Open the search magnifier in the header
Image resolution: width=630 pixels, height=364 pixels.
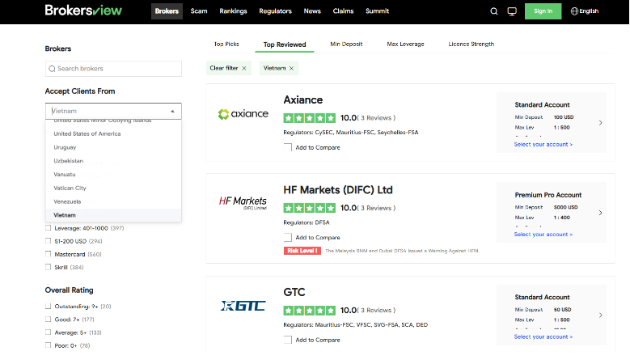(494, 11)
